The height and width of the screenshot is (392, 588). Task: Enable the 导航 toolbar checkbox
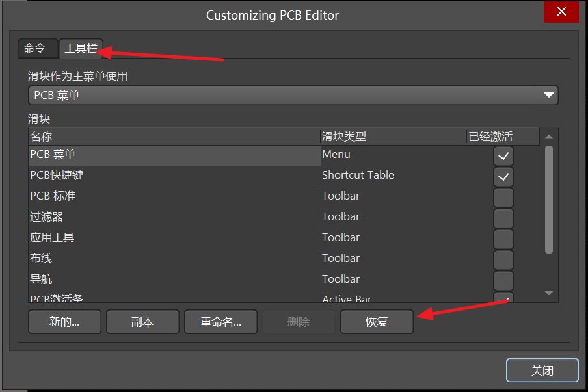[503, 281]
